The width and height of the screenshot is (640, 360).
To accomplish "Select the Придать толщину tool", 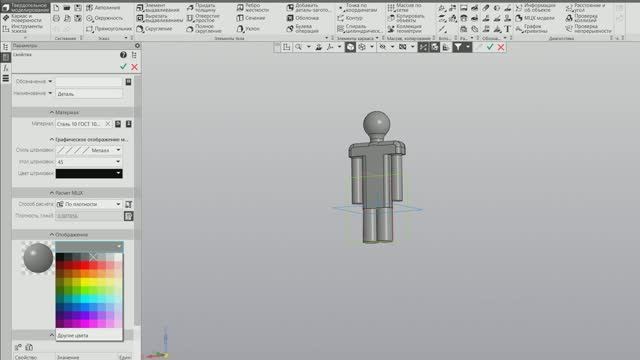I will tap(202, 8).
